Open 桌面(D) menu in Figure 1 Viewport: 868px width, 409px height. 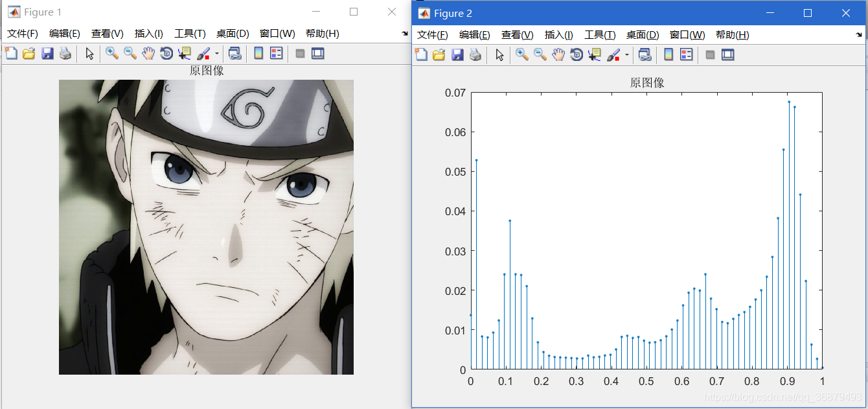click(233, 34)
